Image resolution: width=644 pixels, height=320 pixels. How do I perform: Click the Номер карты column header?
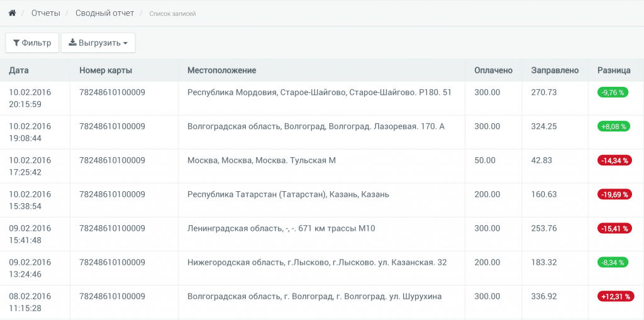106,70
